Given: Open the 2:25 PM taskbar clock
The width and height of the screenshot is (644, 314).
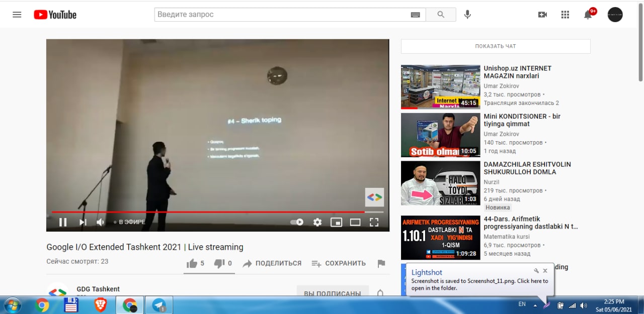Looking at the screenshot, I should [613, 305].
